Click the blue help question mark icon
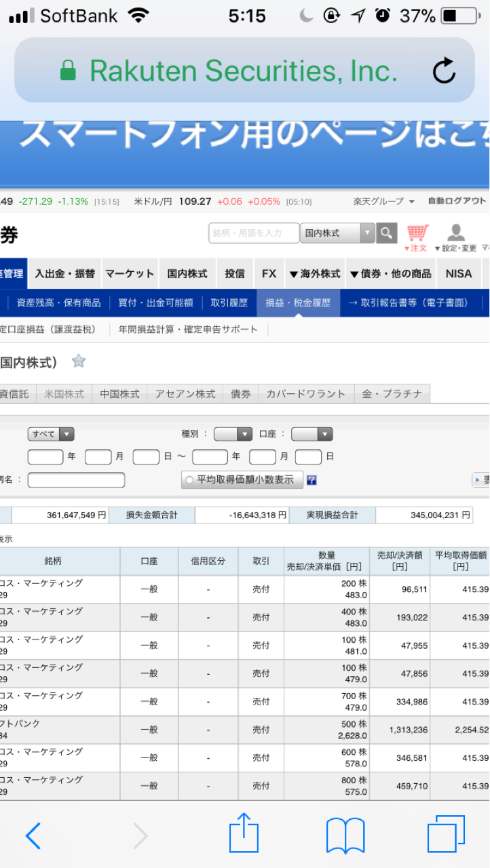Image resolution: width=490 pixels, height=868 pixels. pos(312,480)
